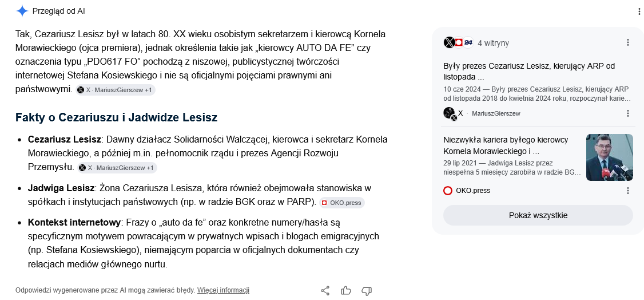644x300 pixels.
Task: Click the article thumbnail photo of man
Action: point(610,157)
